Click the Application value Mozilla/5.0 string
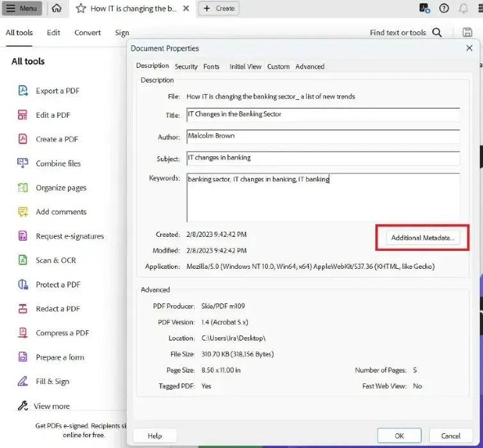This screenshot has width=483, height=448. coord(311,266)
